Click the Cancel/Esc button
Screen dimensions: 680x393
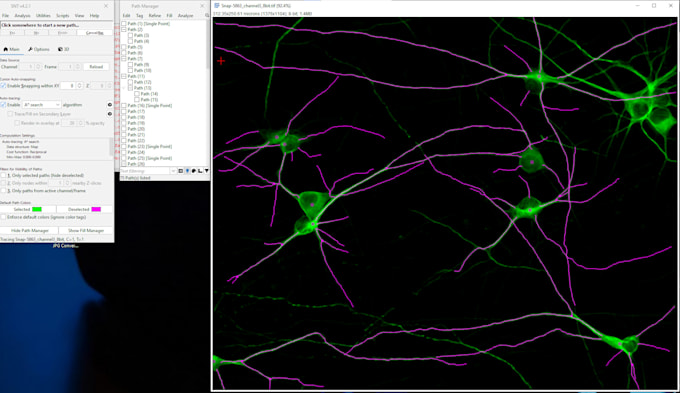(x=95, y=33)
